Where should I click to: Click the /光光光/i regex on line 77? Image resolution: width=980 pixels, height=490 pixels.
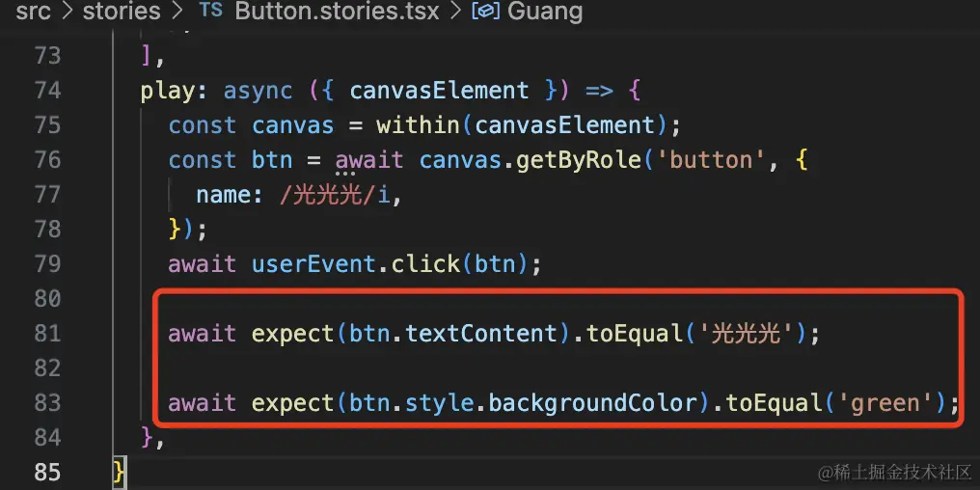point(335,196)
